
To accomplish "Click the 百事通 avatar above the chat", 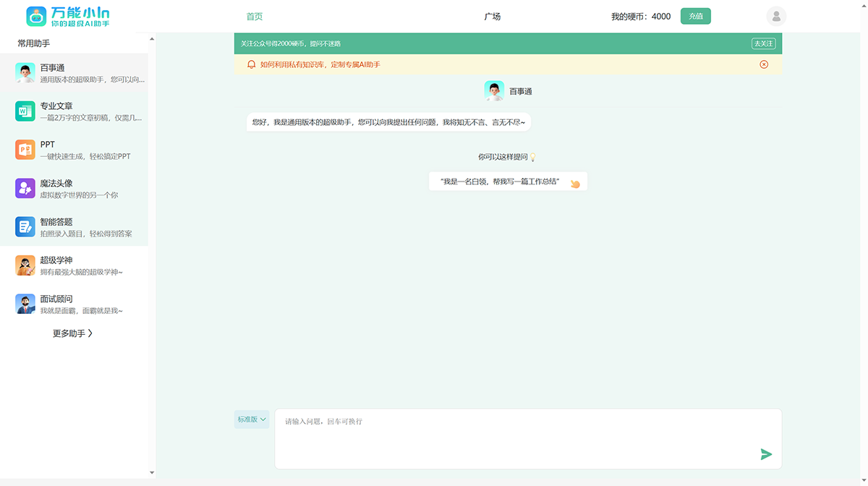I will click(x=494, y=91).
